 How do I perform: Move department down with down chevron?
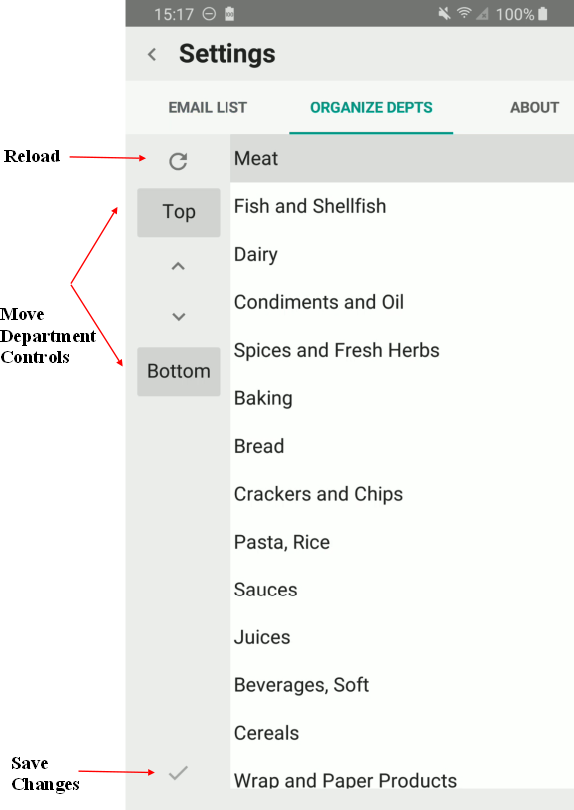pos(178,317)
